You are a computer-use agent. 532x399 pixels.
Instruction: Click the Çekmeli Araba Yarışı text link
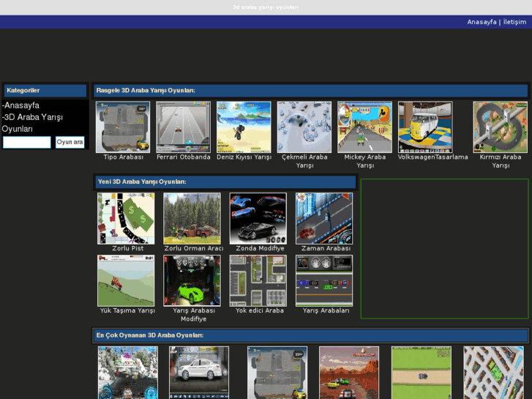click(x=304, y=161)
